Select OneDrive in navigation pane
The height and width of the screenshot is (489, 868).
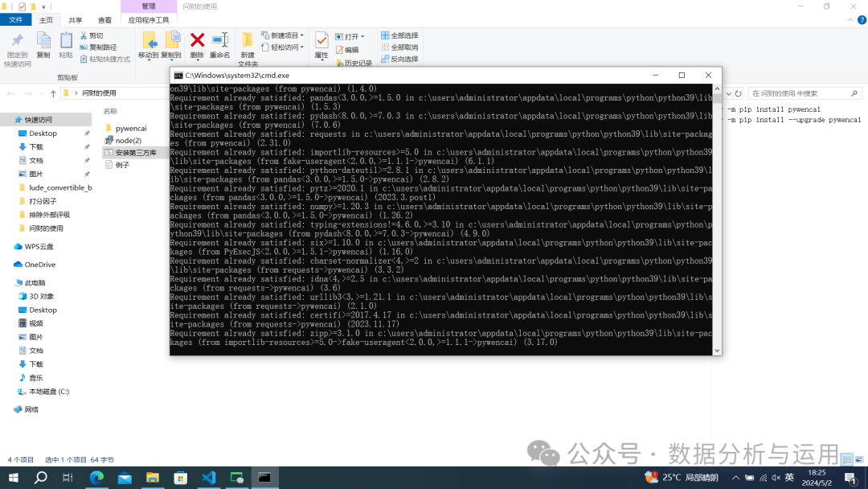(x=40, y=265)
